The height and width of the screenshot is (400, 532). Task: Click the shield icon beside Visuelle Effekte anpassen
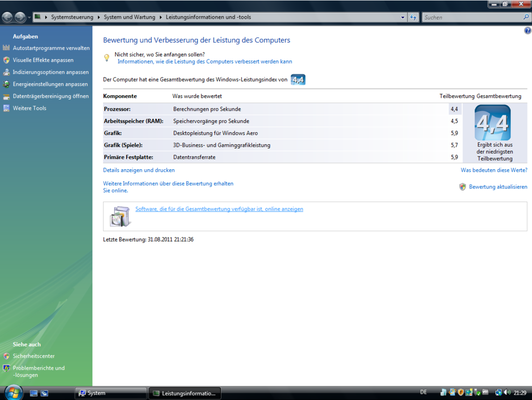6,60
